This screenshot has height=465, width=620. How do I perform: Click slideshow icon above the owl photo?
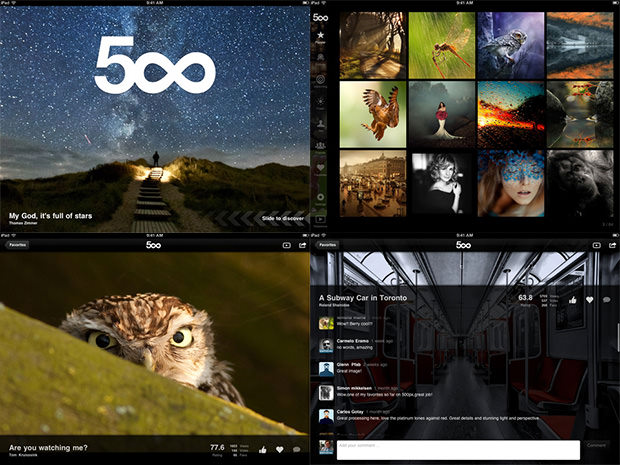pyautogui.click(x=287, y=246)
